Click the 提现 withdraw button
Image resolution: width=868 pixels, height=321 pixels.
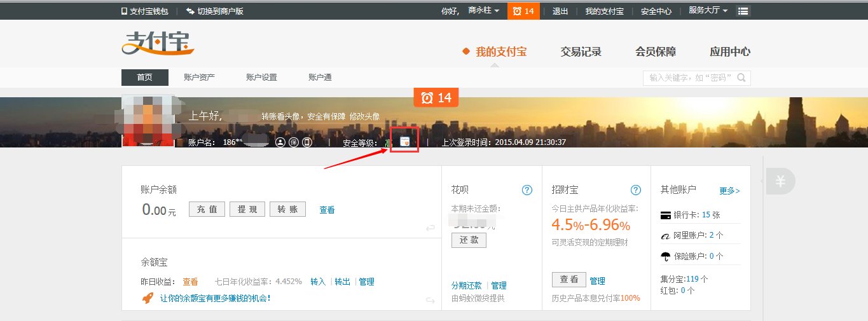tap(247, 209)
